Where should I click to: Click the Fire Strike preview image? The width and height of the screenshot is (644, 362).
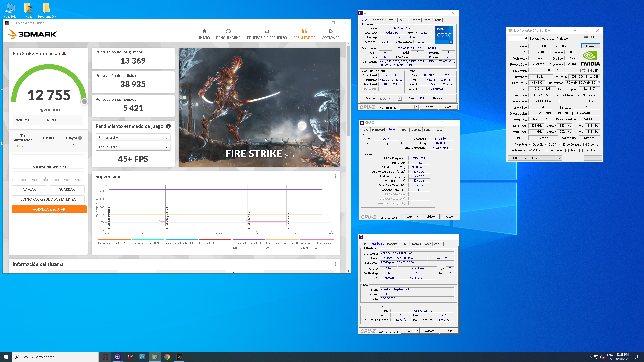[259, 107]
